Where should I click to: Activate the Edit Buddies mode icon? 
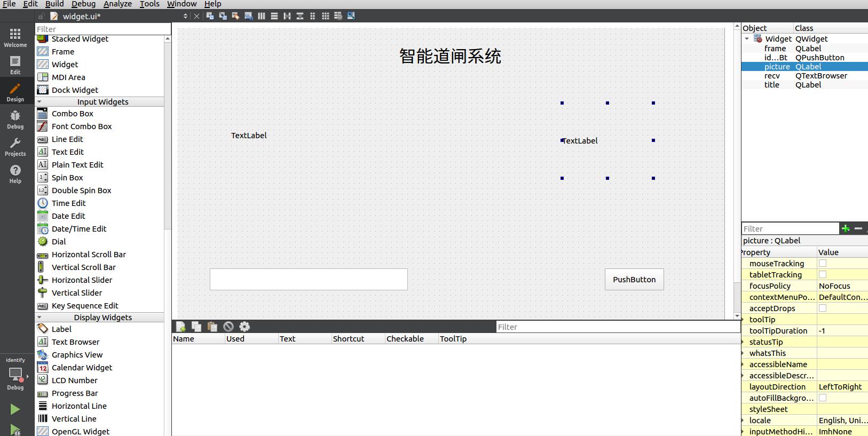click(x=236, y=16)
